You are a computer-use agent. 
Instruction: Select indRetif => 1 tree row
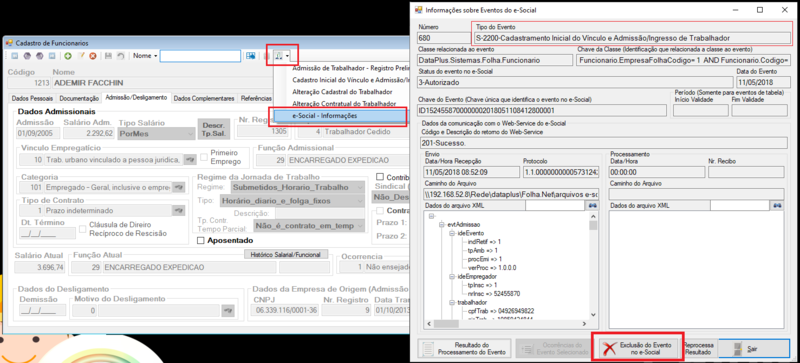[x=484, y=241]
